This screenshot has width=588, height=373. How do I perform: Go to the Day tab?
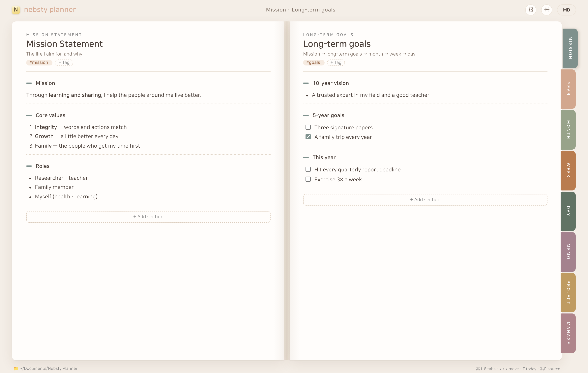pyautogui.click(x=568, y=211)
